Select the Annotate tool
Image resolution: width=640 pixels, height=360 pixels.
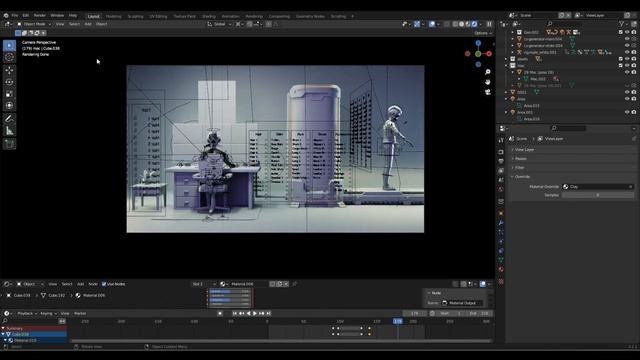9,119
